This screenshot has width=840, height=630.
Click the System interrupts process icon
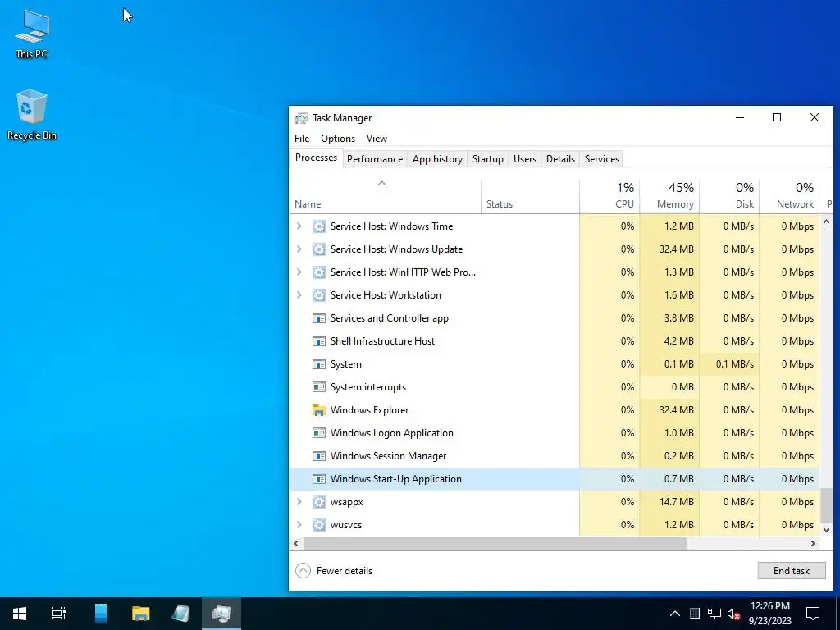coord(319,387)
